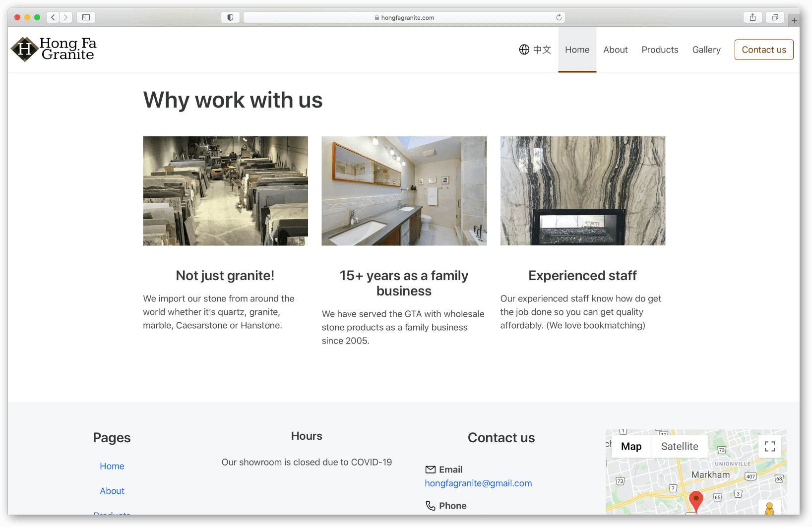This screenshot has height=527, width=812.
Task: Click the Safari back arrow
Action: pyautogui.click(x=53, y=17)
